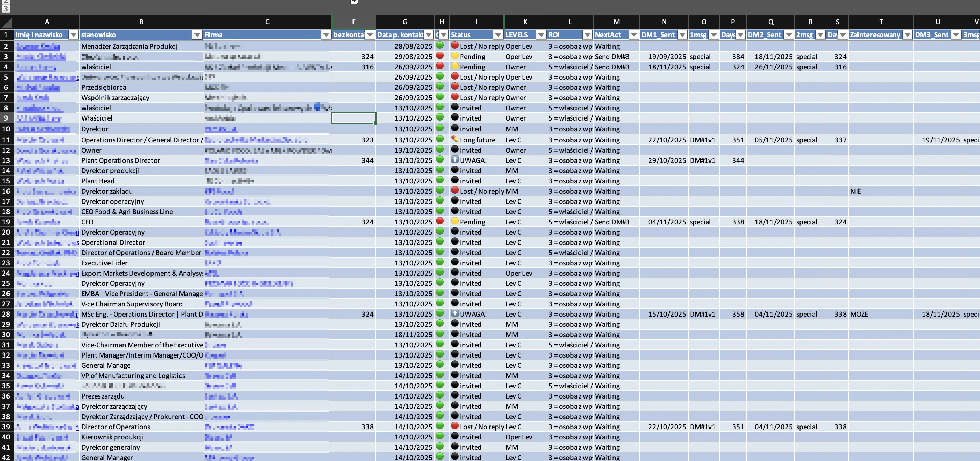Click the select-all corner of the sheet
Screen dimensions: 980x461
coord(7,22)
